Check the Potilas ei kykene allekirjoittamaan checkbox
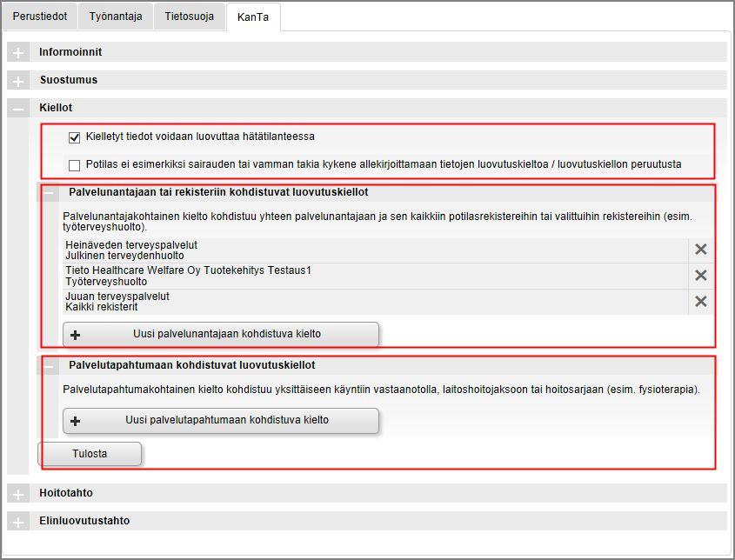The height and width of the screenshot is (560, 735). [74, 165]
